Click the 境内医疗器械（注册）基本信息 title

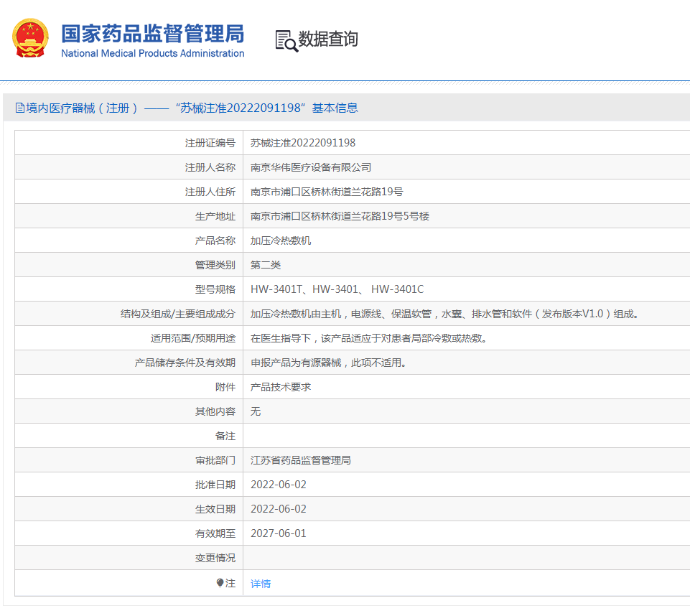pyautogui.click(x=192, y=108)
